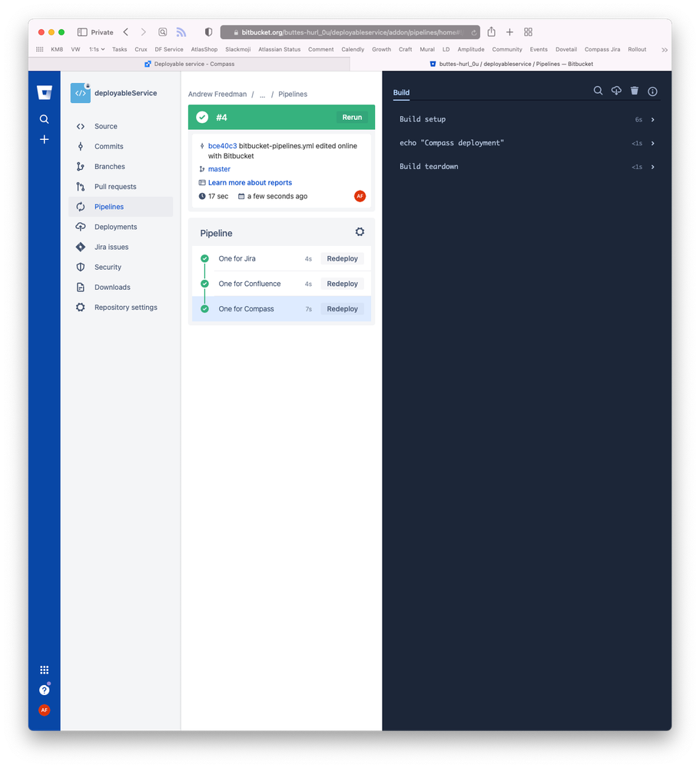Open the Compass Jira bookmark
This screenshot has height=768, width=700.
tap(602, 49)
